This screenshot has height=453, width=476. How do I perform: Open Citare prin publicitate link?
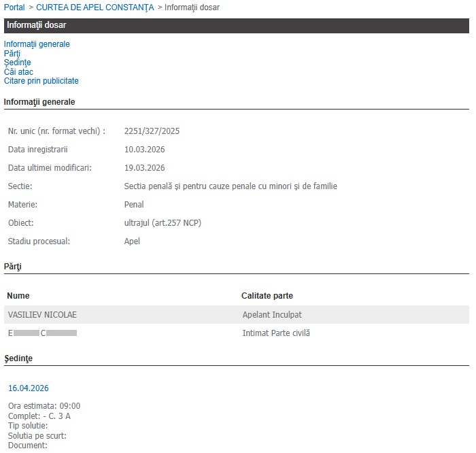pos(41,81)
